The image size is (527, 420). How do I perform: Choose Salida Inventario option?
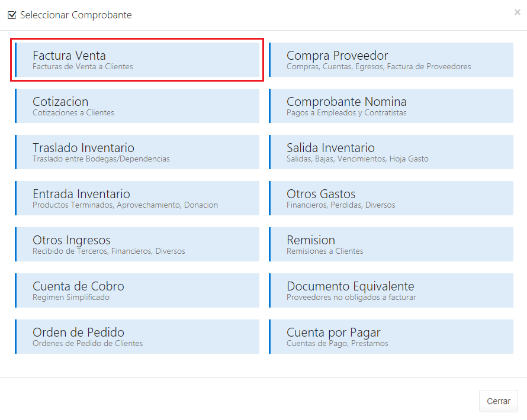click(391, 152)
